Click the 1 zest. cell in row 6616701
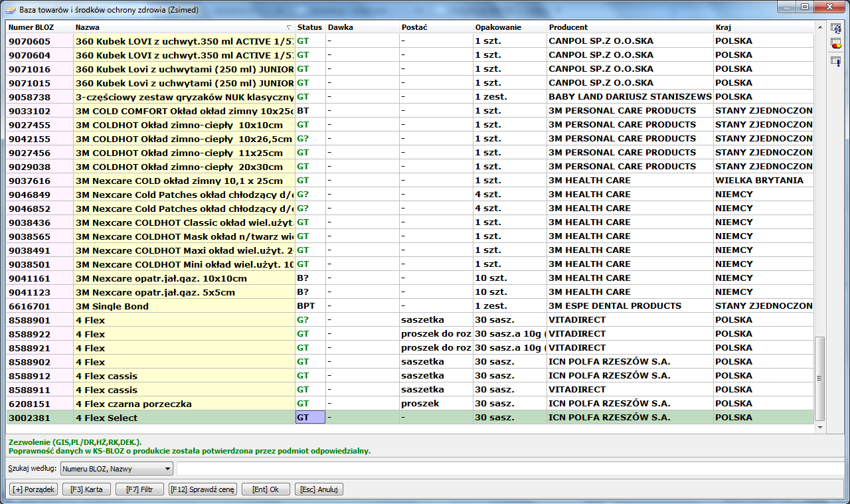850x504 pixels. [x=510, y=306]
